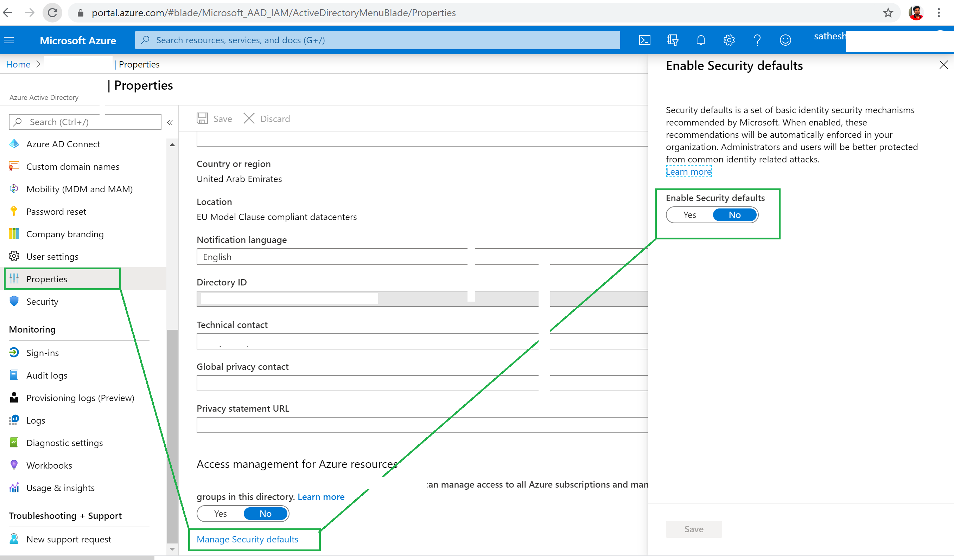This screenshot has width=954, height=560.
Task: Open portal settings gear icon
Action: tap(729, 40)
